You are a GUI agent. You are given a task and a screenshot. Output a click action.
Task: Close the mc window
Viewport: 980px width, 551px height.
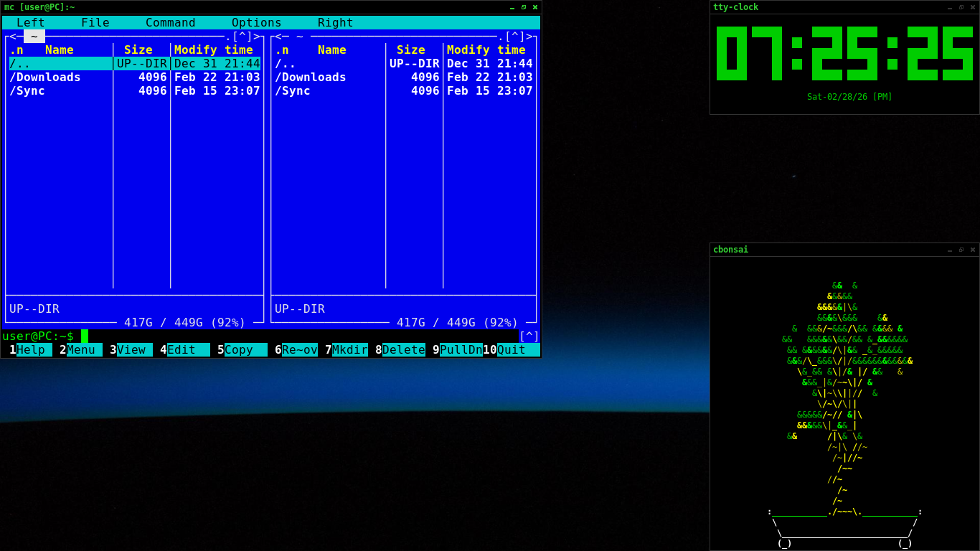(x=535, y=7)
